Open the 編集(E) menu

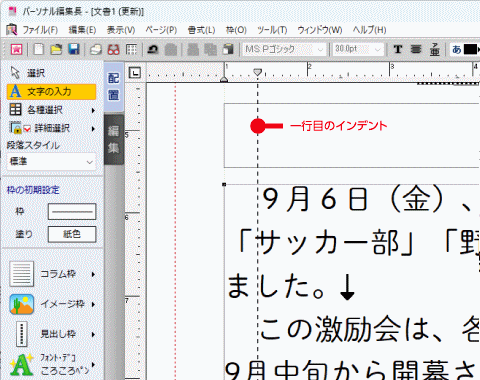tap(82, 30)
